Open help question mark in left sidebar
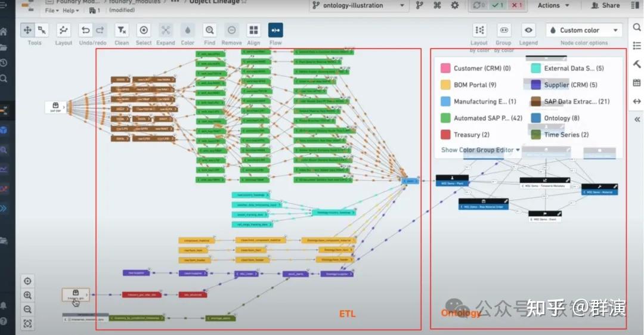Viewport: 644px width, 335px height. 4,321
